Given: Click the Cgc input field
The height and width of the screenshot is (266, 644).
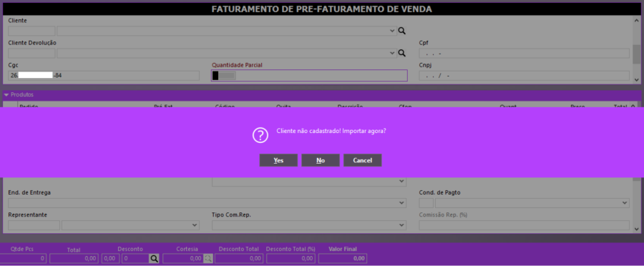Looking at the screenshot, I should point(104,76).
